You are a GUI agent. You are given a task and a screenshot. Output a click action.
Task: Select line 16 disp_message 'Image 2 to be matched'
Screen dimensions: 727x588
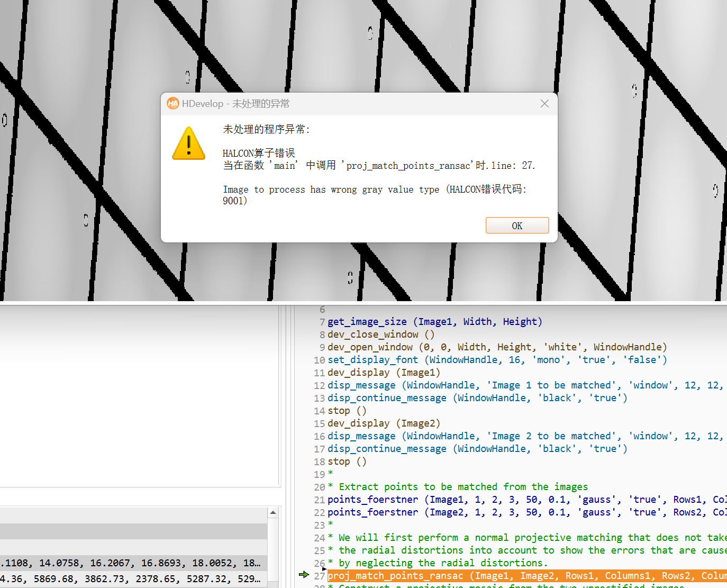click(526, 436)
